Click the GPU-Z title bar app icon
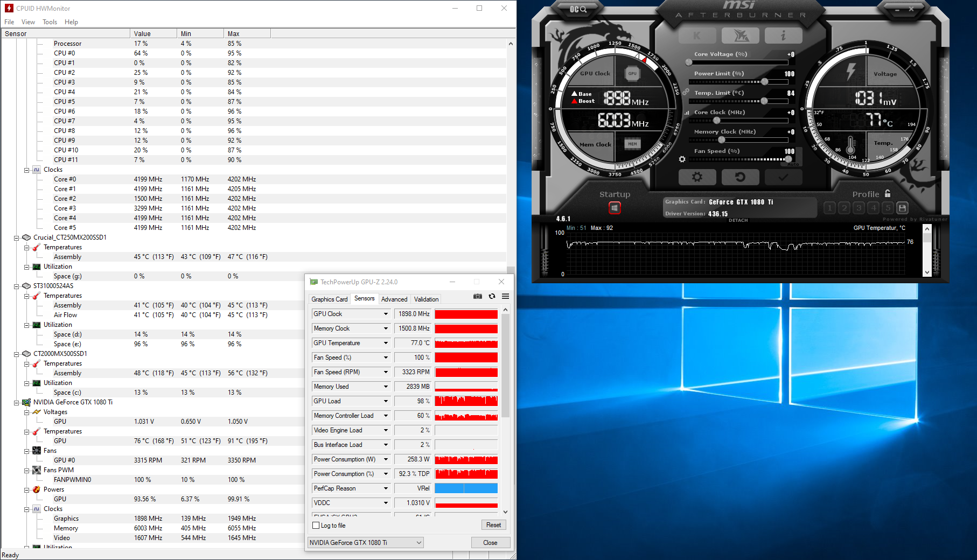The height and width of the screenshot is (560, 977). (x=313, y=282)
